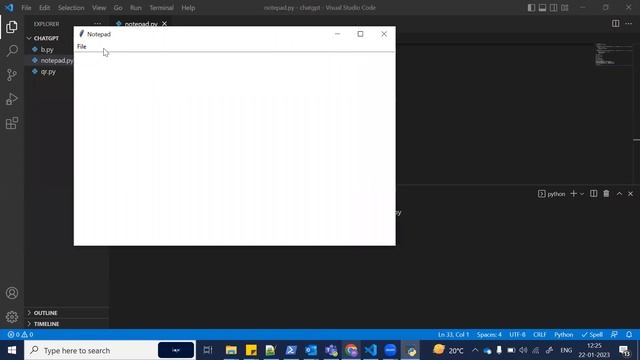
Task: Open Google Chrome from taskbar
Action: pyautogui.click(x=351, y=350)
